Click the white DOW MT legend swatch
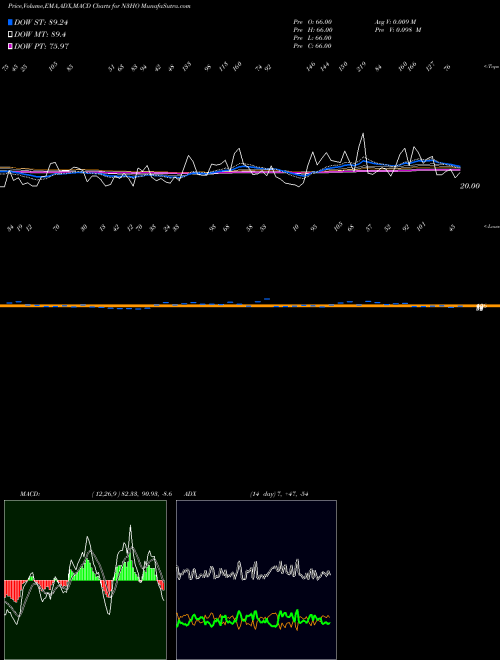Viewport: 500px width, 660px height. pyautogui.click(x=10, y=35)
